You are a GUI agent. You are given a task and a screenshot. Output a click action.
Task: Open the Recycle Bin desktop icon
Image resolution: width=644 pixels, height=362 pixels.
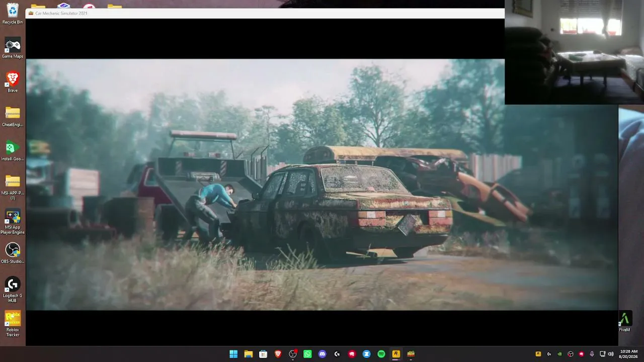13,13
